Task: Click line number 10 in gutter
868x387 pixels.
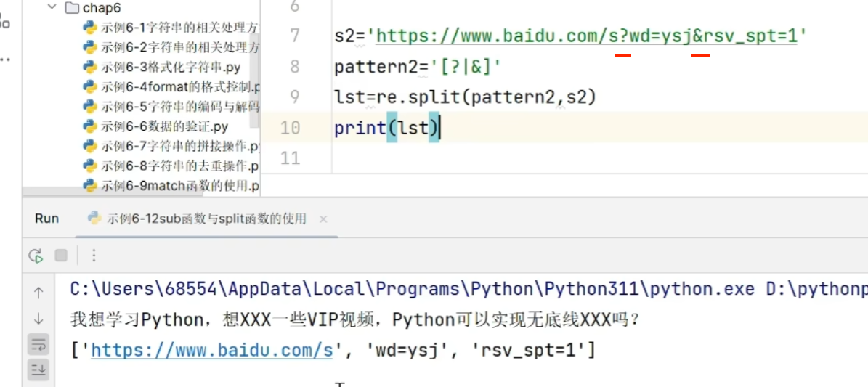Action: pos(290,128)
